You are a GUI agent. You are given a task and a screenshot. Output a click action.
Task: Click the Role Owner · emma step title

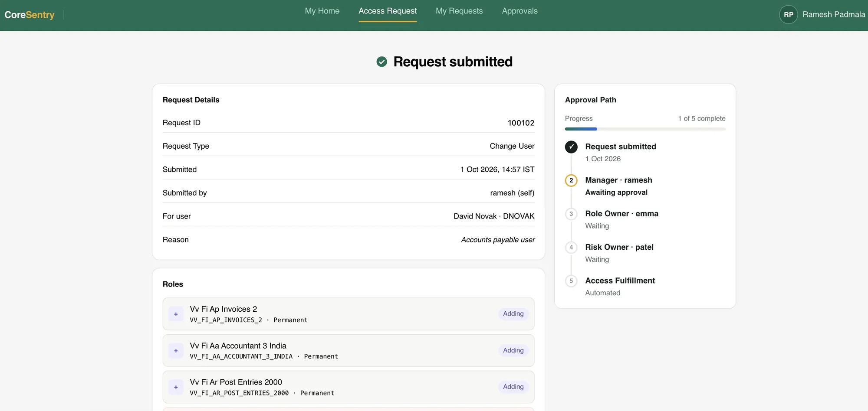[621, 214]
